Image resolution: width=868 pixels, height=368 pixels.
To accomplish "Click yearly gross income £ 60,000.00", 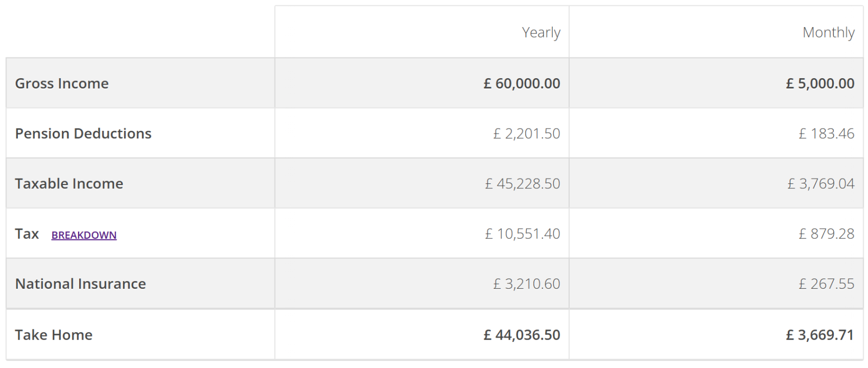I will tap(522, 84).
